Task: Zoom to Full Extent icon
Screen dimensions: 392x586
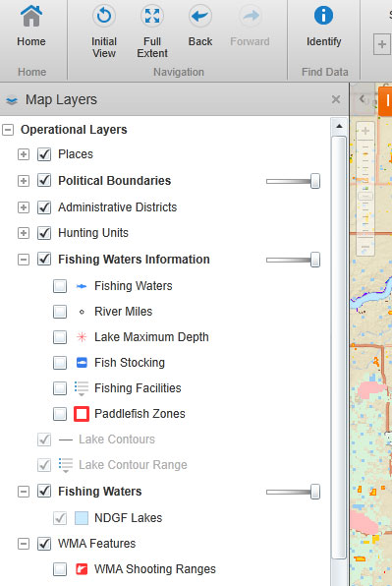Action: coord(152,16)
